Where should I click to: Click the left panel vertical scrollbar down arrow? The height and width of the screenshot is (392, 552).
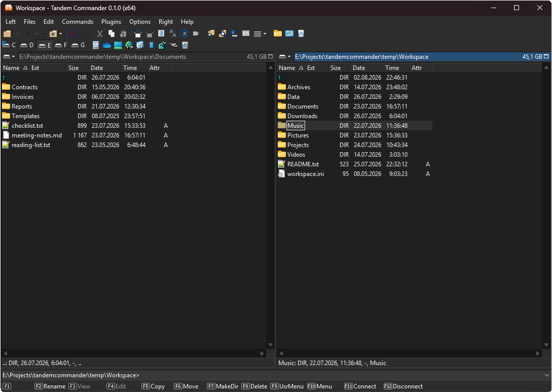click(271, 345)
